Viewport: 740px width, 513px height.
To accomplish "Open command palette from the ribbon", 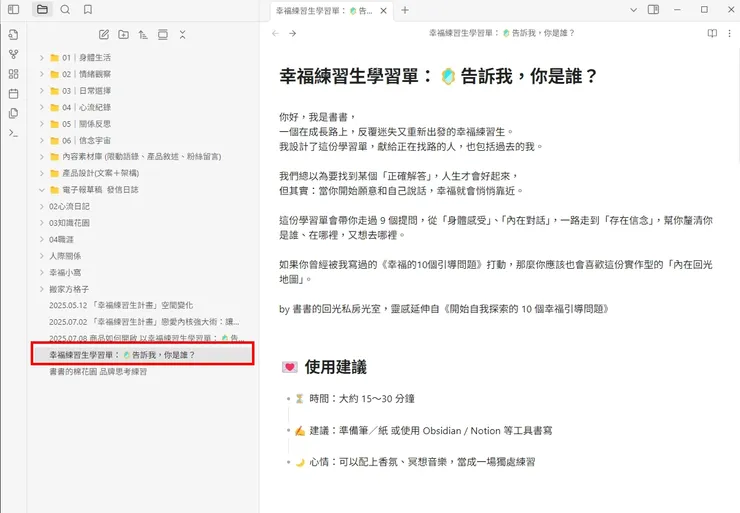I will pyautogui.click(x=14, y=134).
